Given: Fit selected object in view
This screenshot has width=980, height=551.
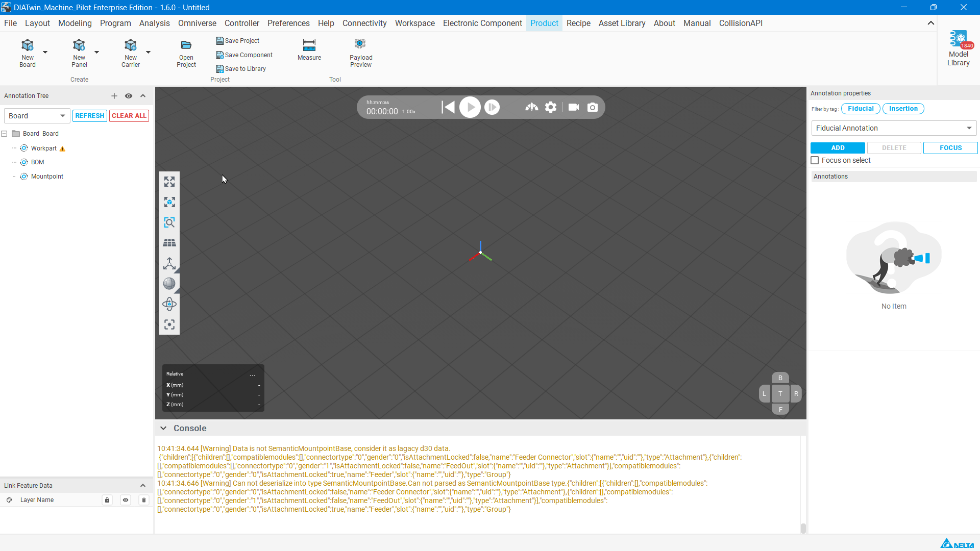Looking at the screenshot, I should click(x=169, y=202).
